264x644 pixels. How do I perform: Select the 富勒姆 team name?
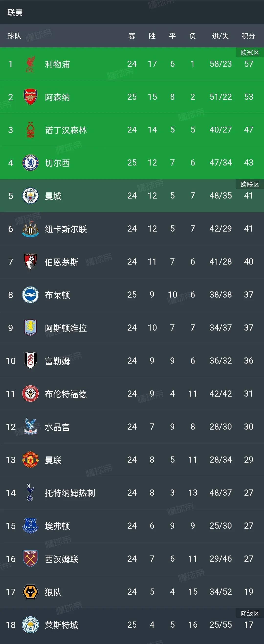click(x=57, y=361)
